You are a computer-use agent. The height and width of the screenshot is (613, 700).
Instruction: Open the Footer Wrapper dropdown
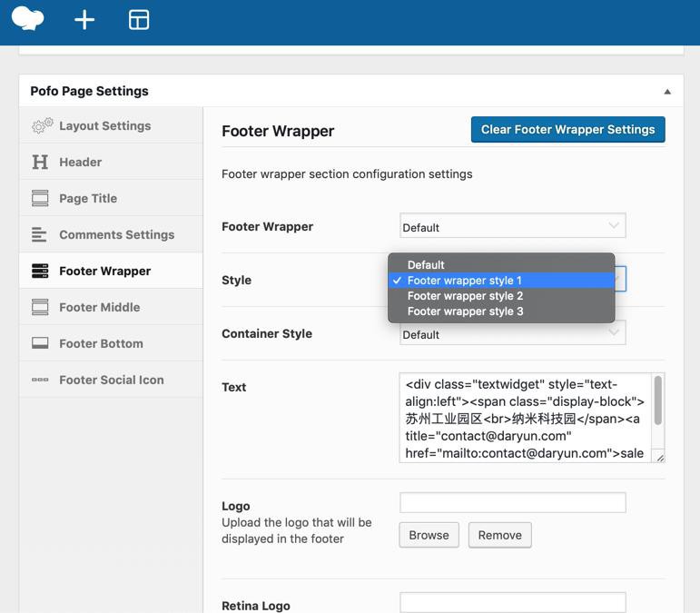(x=512, y=227)
